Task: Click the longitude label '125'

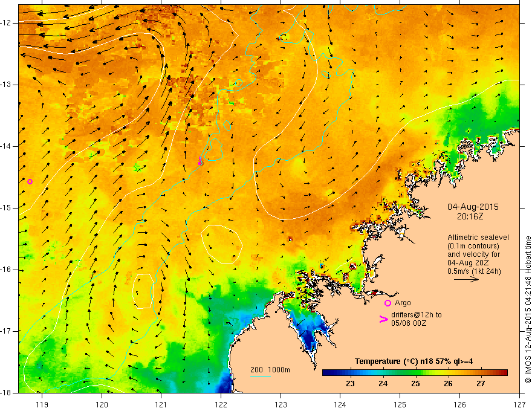Action: [x=400, y=404]
